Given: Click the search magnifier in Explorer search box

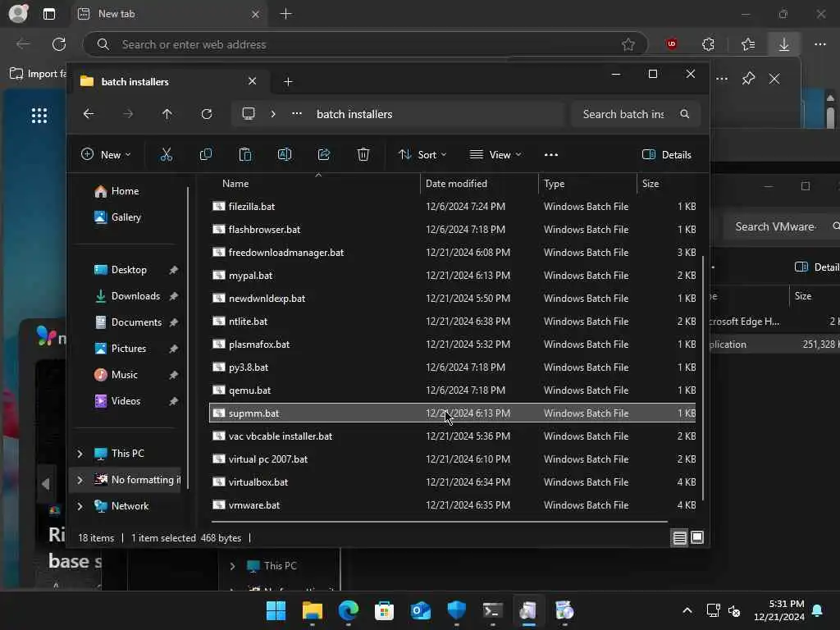Looking at the screenshot, I should (685, 114).
